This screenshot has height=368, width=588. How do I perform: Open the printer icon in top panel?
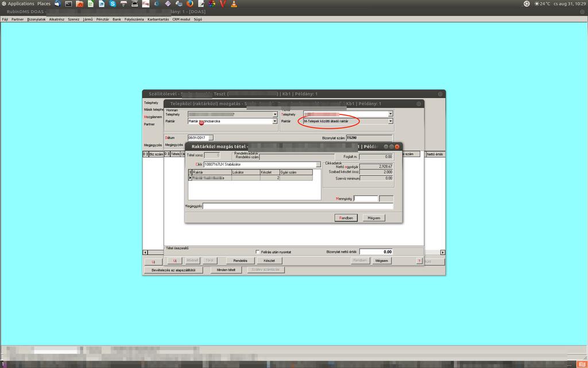(124, 4)
